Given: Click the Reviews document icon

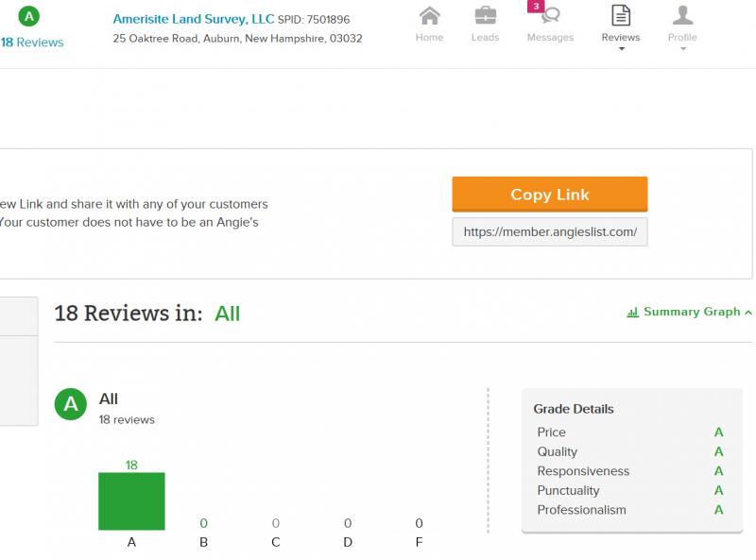Looking at the screenshot, I should (x=621, y=16).
